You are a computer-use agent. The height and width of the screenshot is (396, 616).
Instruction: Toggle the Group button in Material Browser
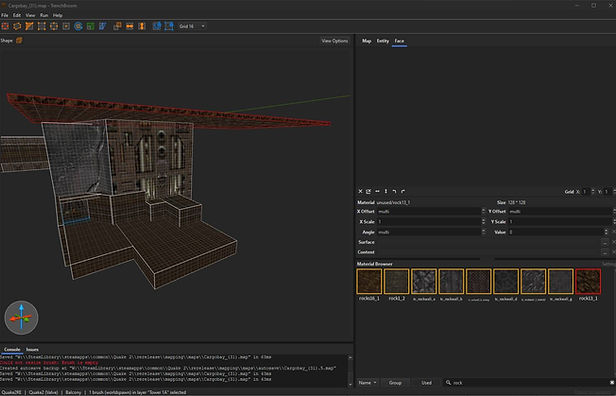[x=395, y=383]
